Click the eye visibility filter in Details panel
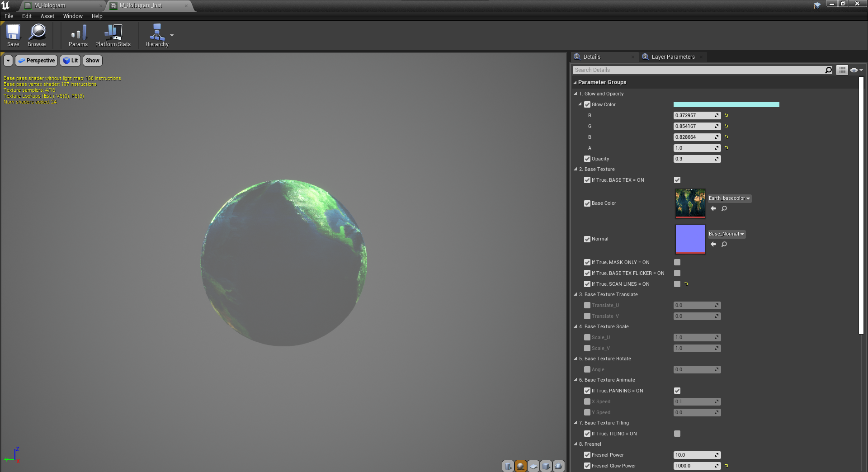Screen dimensions: 868x472 pos(854,70)
